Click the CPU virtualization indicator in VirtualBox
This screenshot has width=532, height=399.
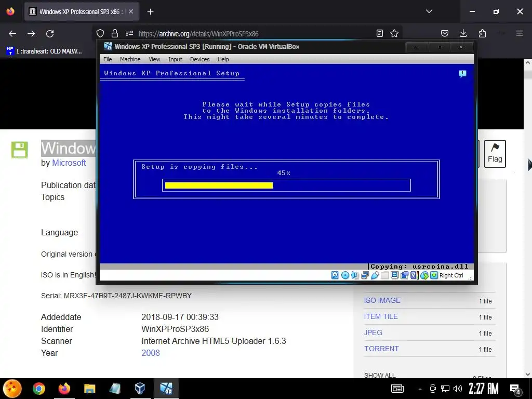point(414,275)
